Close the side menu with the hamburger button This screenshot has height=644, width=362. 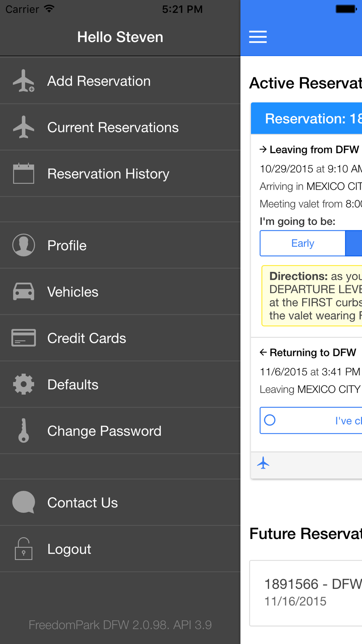pyautogui.click(x=258, y=37)
